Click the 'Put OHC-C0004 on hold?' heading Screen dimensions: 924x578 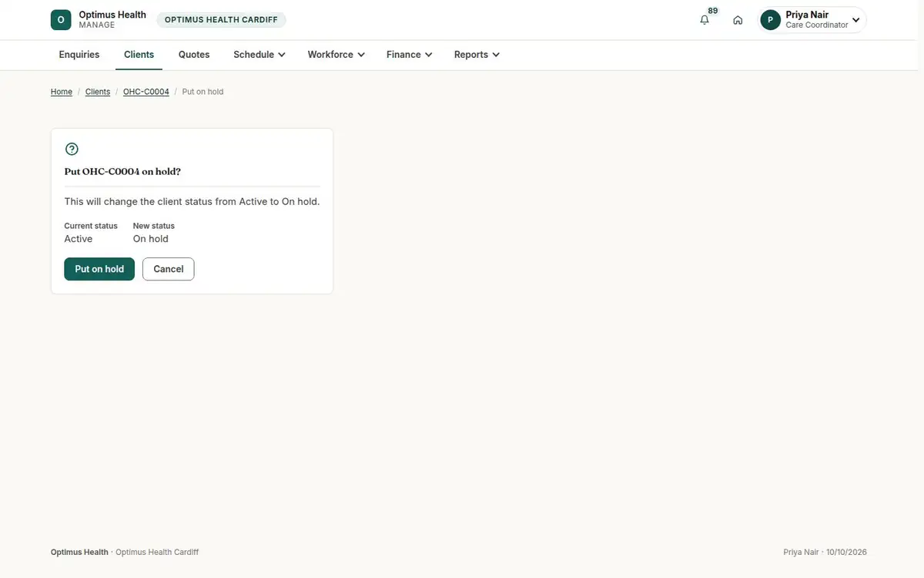[122, 172]
